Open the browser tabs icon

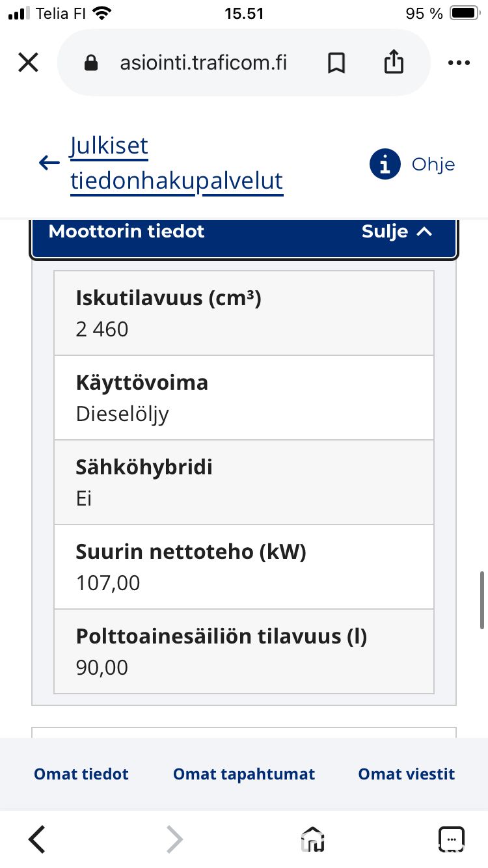[x=452, y=839]
